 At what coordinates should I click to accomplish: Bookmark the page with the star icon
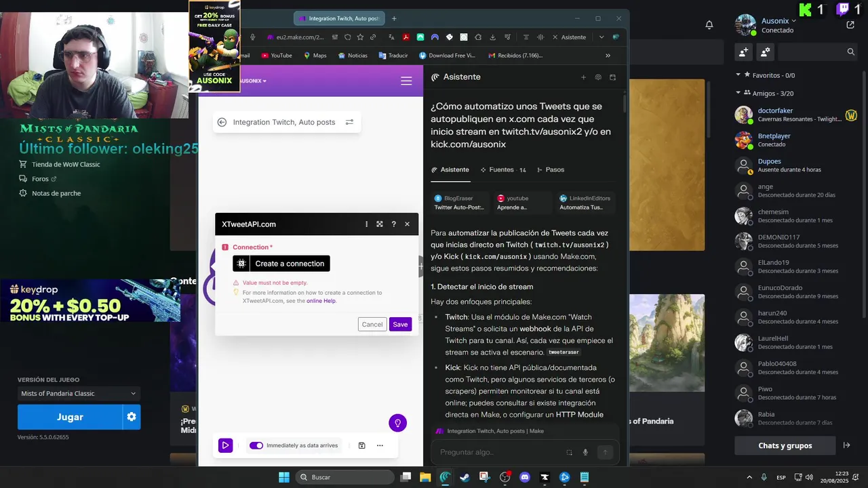pyautogui.click(x=360, y=37)
